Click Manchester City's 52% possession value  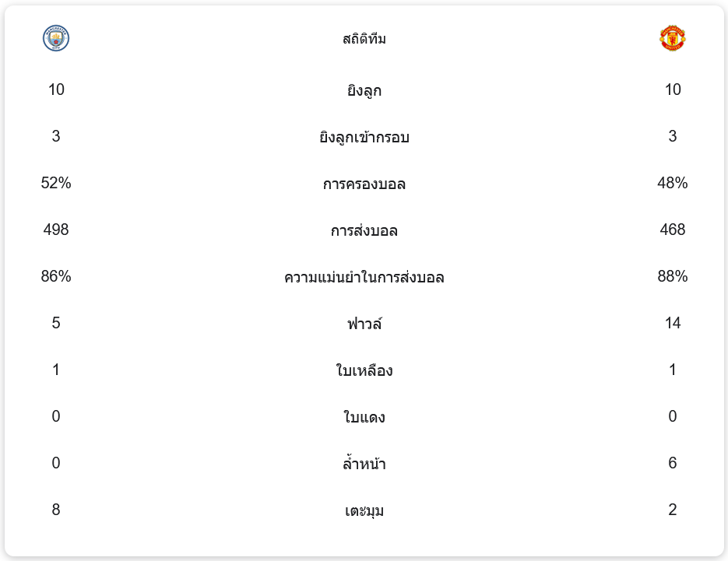click(x=56, y=184)
